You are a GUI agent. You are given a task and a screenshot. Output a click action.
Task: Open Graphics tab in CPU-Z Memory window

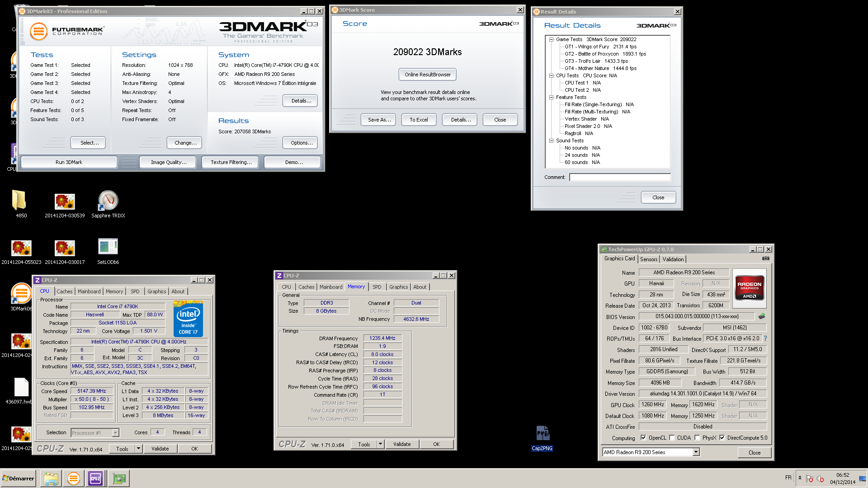pyautogui.click(x=399, y=287)
